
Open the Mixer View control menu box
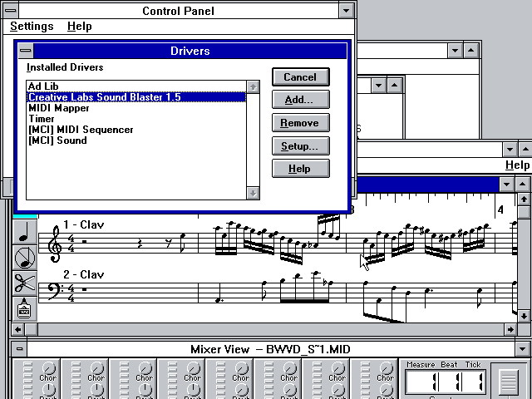(x=19, y=349)
